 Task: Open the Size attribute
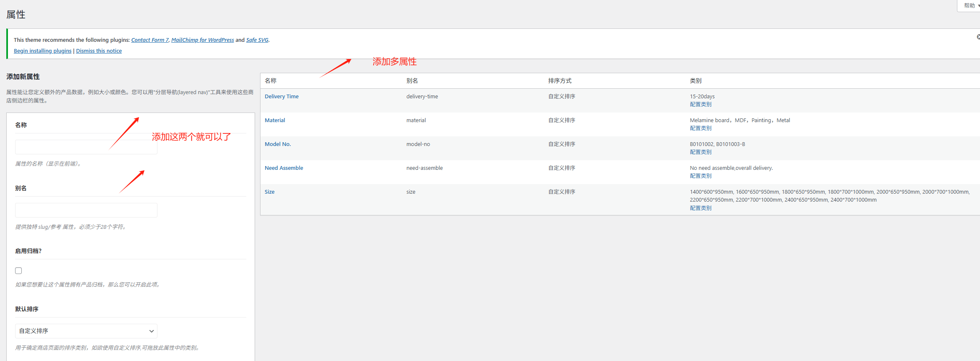coord(269,192)
